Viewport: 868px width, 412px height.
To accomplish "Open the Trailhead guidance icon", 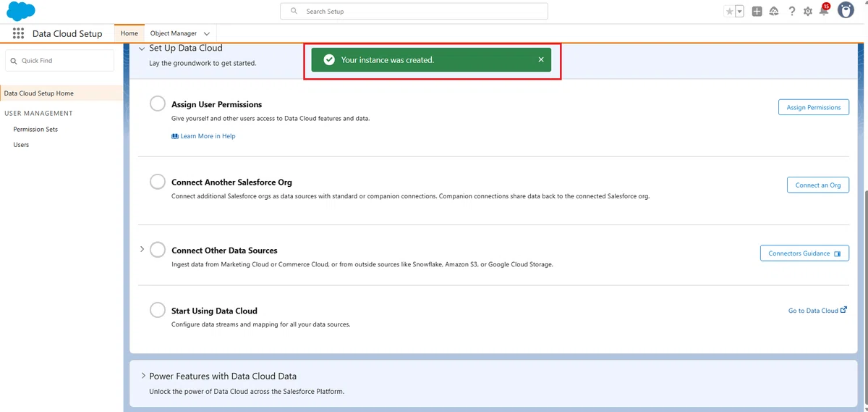I will click(774, 12).
